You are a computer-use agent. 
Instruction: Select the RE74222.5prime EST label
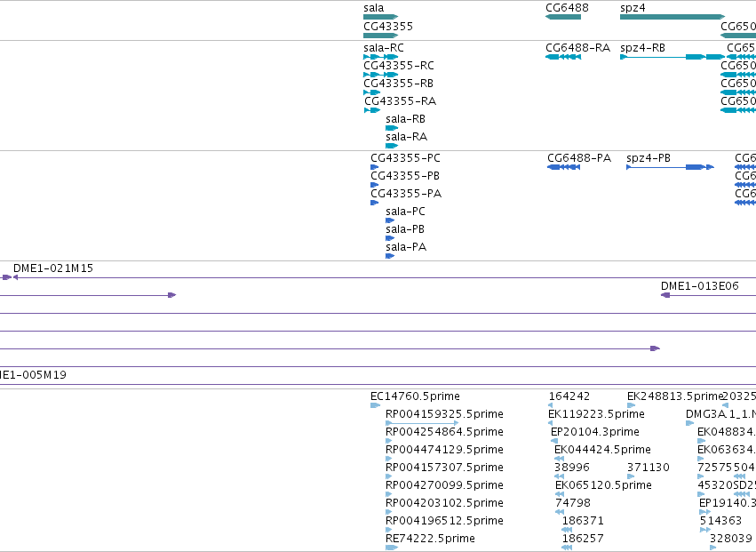430,539
